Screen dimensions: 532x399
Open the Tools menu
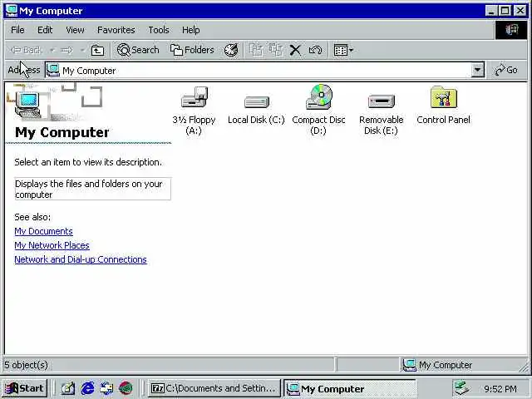click(159, 30)
